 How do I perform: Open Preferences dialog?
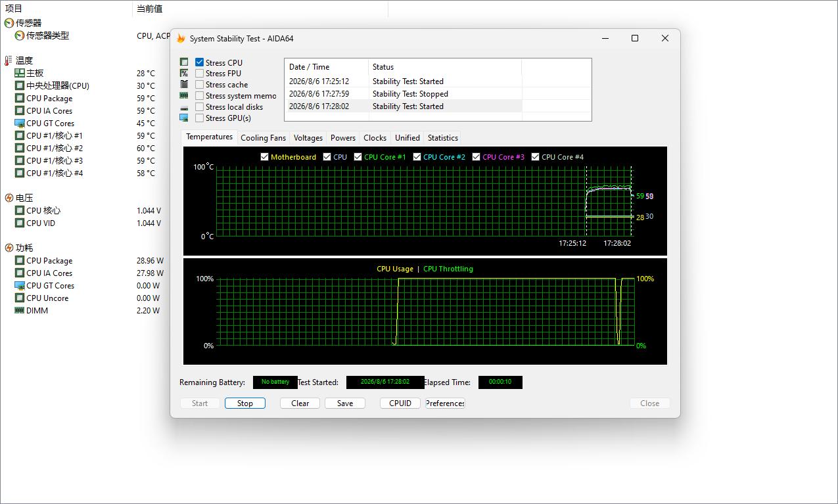point(445,403)
